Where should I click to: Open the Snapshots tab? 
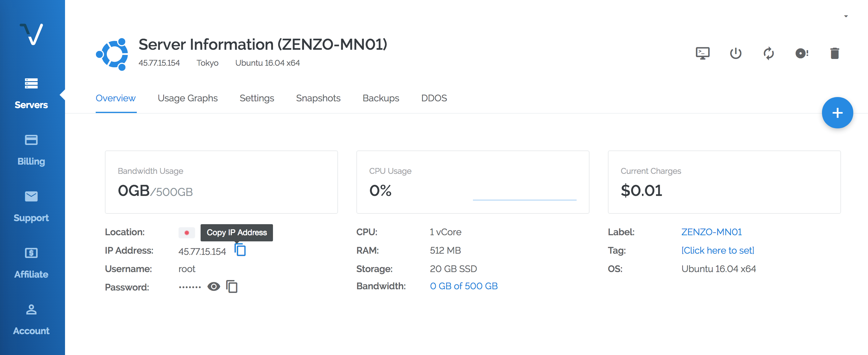[318, 98]
